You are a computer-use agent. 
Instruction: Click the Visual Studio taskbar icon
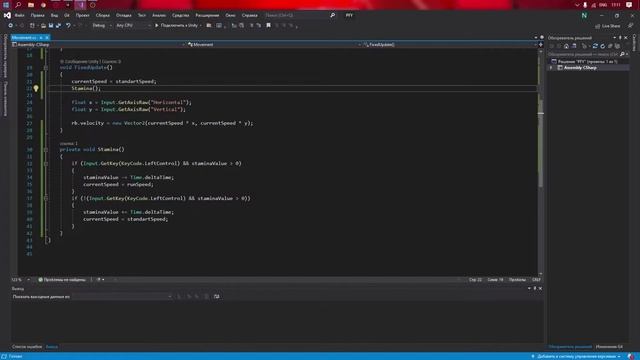point(81,5)
